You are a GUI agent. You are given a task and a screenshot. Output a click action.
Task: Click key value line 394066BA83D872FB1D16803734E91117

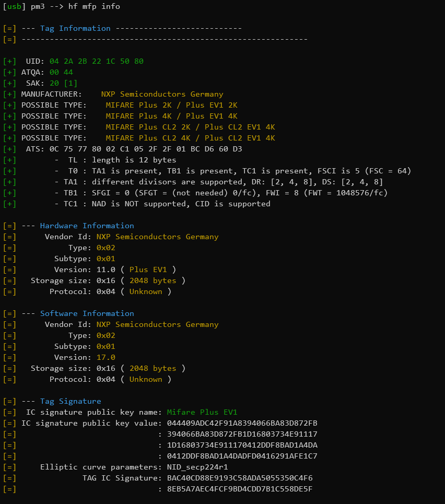click(x=242, y=434)
